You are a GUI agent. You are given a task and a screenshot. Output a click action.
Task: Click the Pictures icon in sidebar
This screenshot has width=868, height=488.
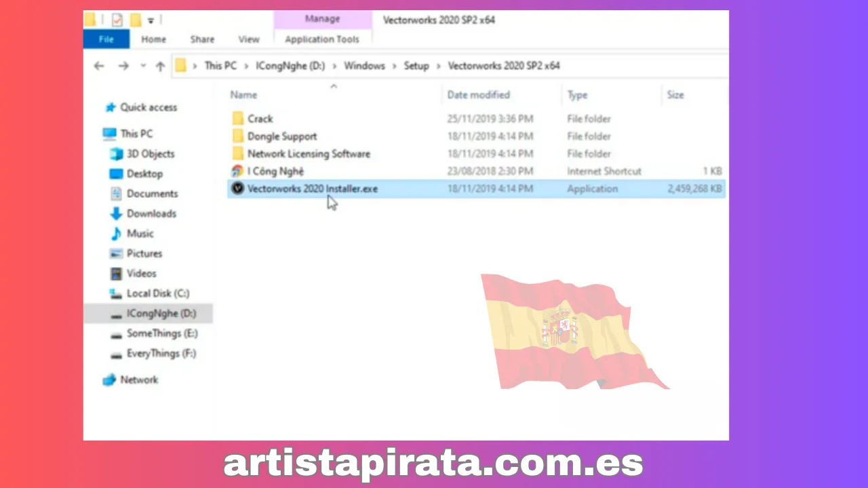click(x=116, y=253)
